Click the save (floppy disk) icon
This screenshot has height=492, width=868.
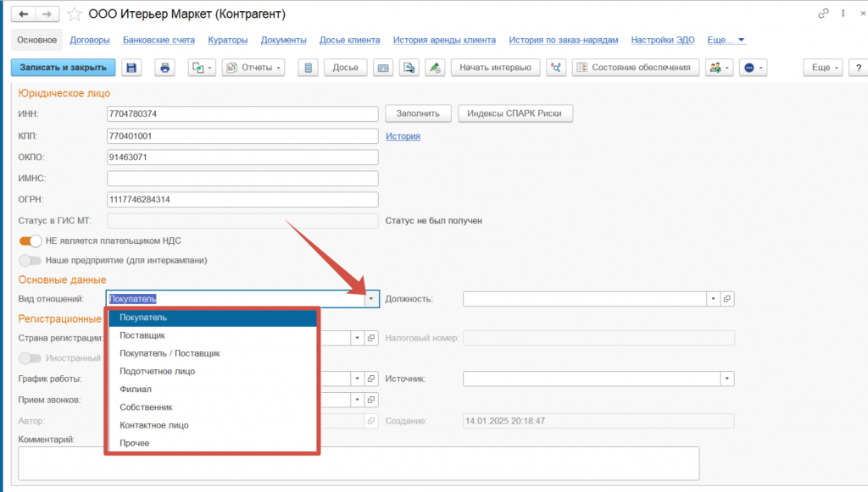(x=131, y=68)
